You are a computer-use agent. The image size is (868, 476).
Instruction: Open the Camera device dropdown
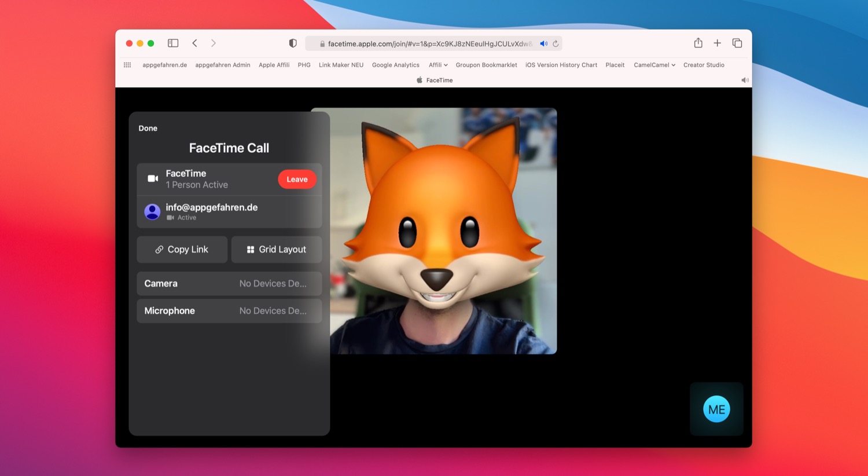point(229,284)
